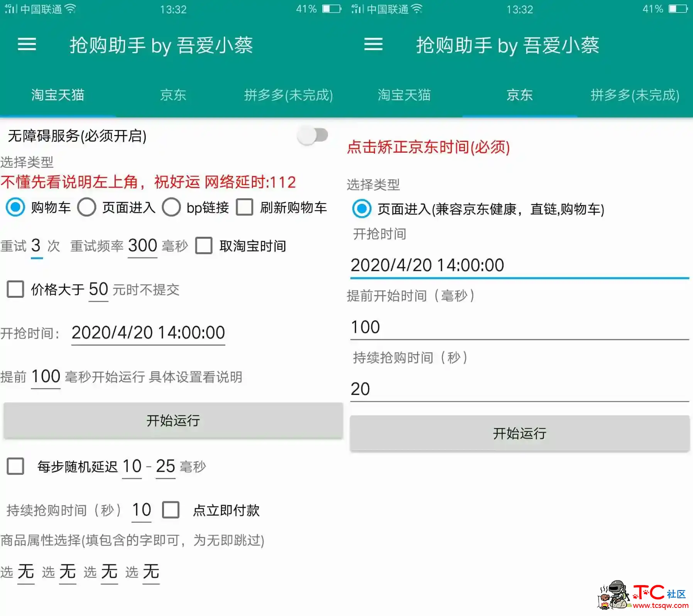
Task: Tap 商品属性选择 hint text
Action: (132, 540)
